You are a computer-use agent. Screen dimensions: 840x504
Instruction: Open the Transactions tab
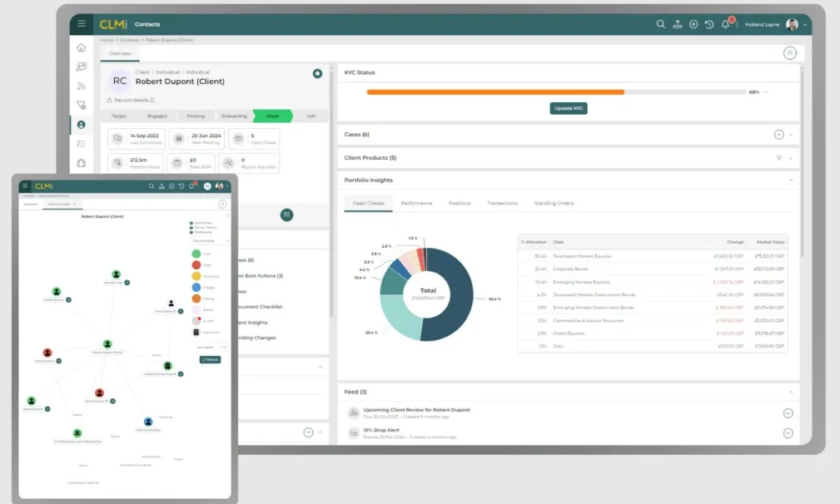[x=503, y=203]
